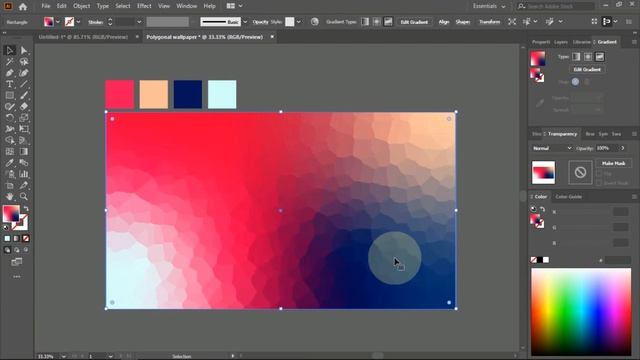Select the Zoom tool
Screen dimensions: 640x360
point(24,197)
